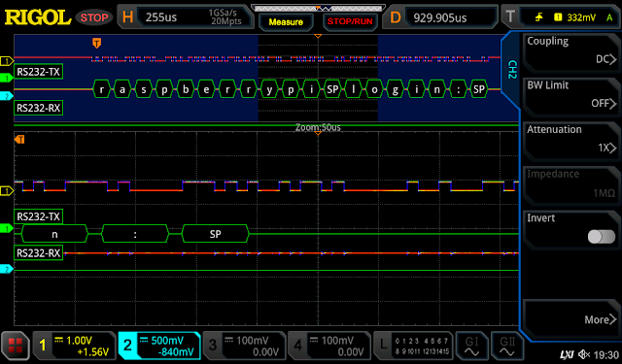Tap the Zoom:50us label
622x364 pixels.
[x=318, y=127]
